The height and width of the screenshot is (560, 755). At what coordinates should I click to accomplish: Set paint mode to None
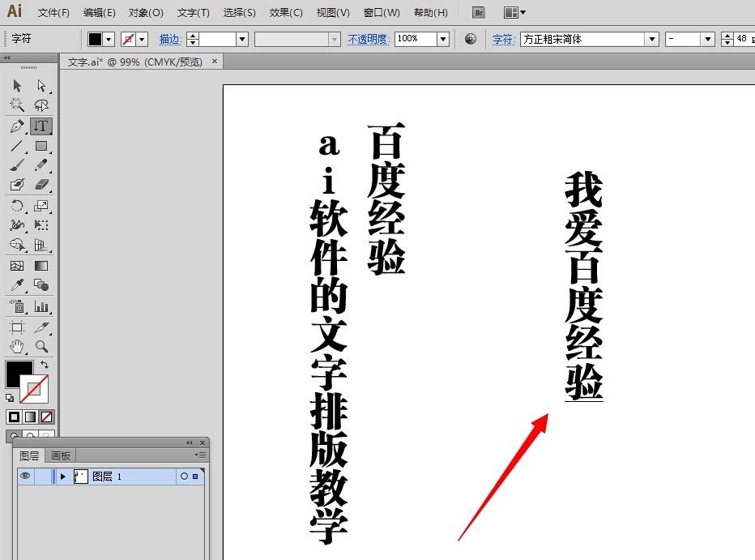tap(47, 417)
